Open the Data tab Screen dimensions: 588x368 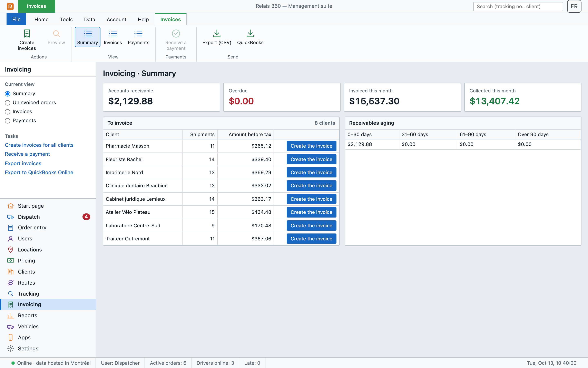90,19
